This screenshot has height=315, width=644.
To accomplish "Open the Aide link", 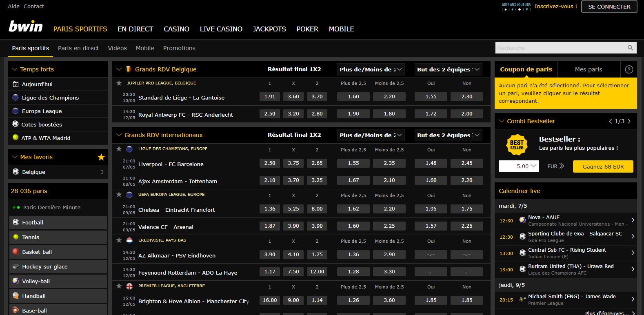I will click(13, 6).
